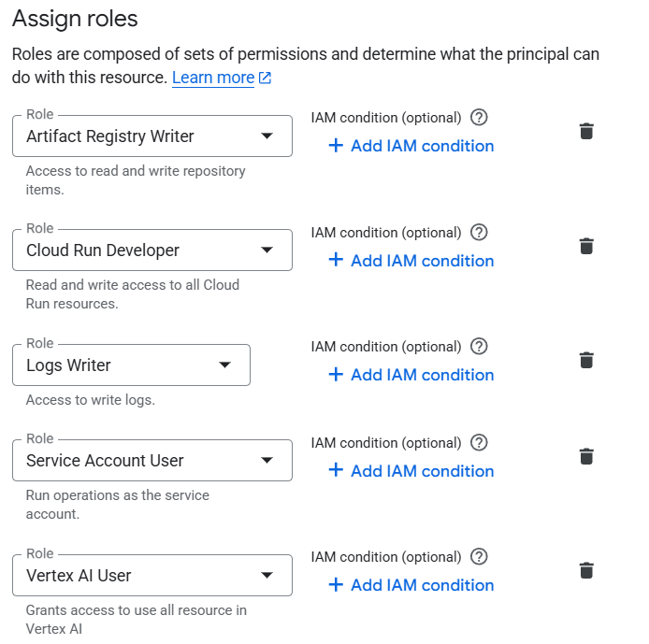Add IAM condition to Cloud Run Developer
Screen dimensions: 649x644
(411, 261)
